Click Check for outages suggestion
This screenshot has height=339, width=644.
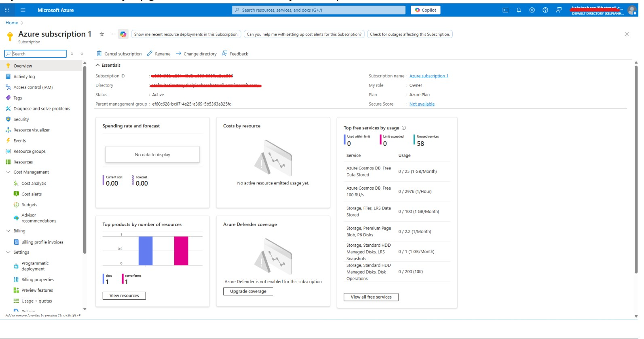coord(410,34)
